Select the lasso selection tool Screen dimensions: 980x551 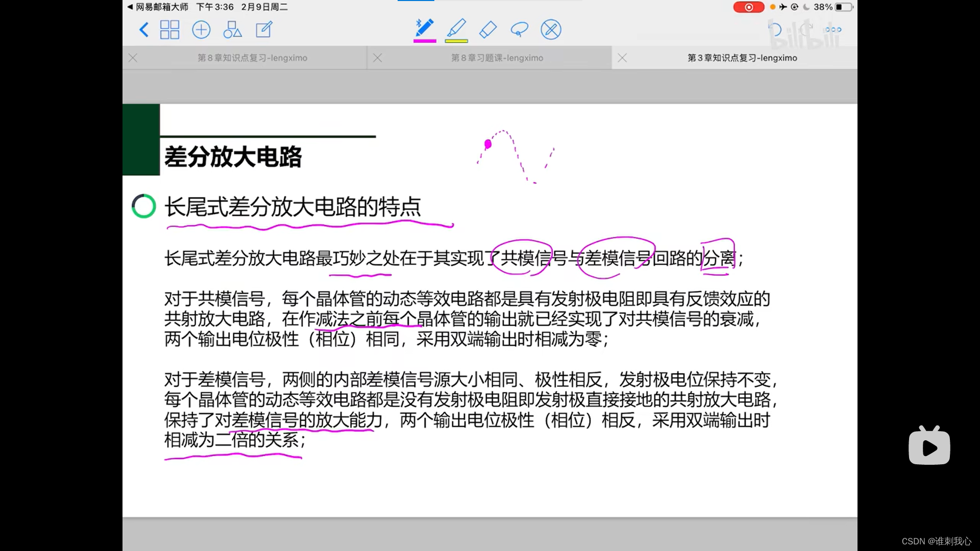pos(519,30)
